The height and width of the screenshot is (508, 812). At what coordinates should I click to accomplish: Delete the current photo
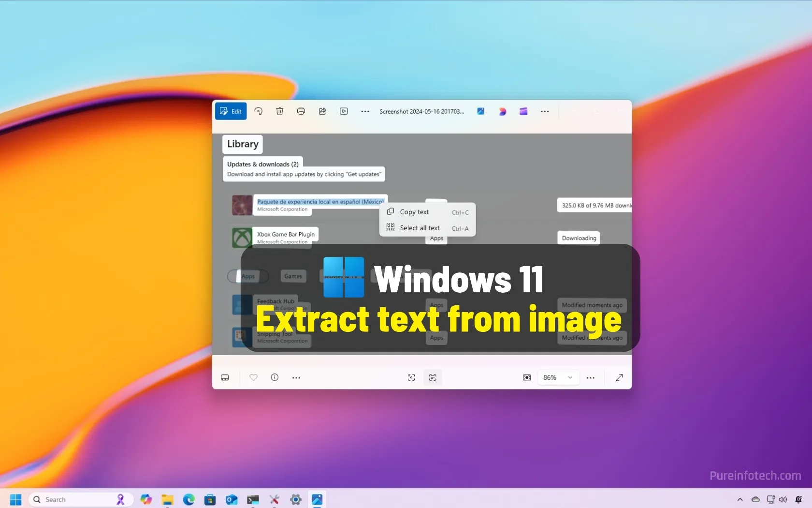(279, 111)
